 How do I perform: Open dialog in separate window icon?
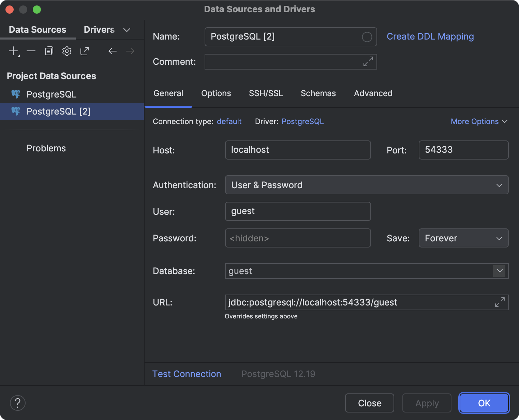[85, 51]
